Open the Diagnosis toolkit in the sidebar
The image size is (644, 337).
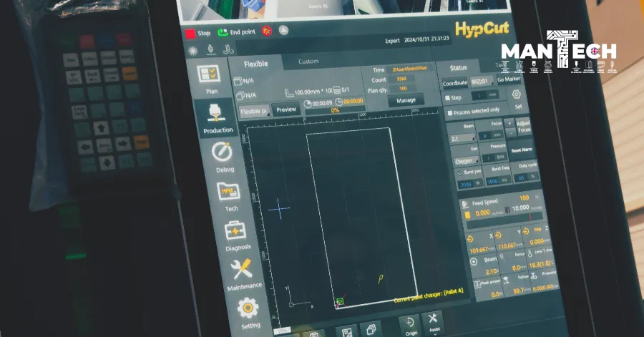coord(237,235)
